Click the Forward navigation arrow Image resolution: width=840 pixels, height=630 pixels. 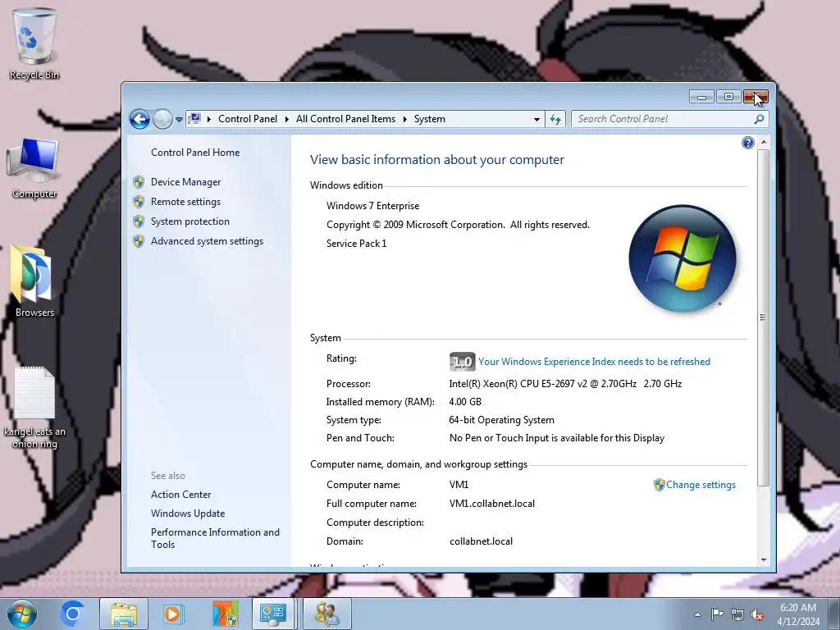[162, 119]
